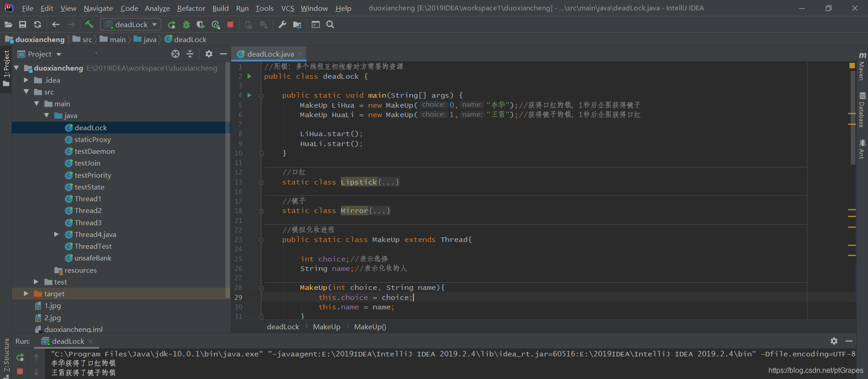Click the Open folder toolbar icon
This screenshot has height=379, width=868.
[8, 24]
